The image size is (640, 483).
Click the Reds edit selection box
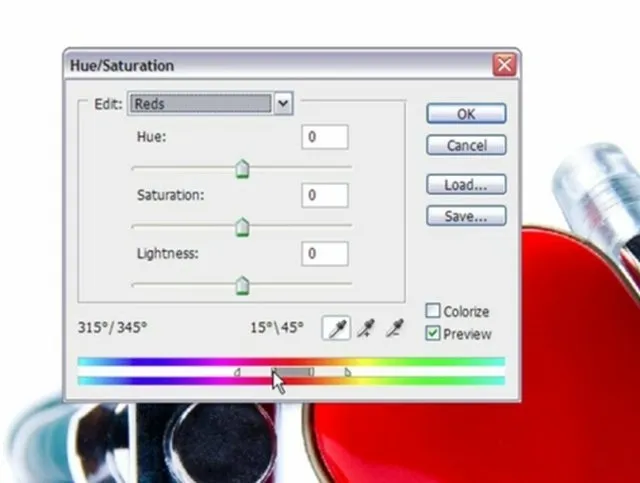tap(200, 104)
